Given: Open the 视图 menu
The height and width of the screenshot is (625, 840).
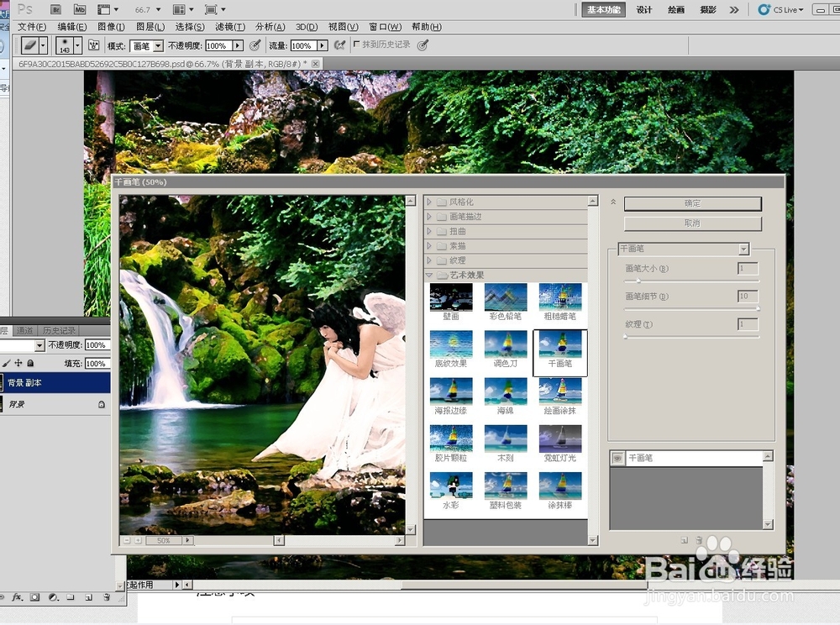Looking at the screenshot, I should coord(344,27).
